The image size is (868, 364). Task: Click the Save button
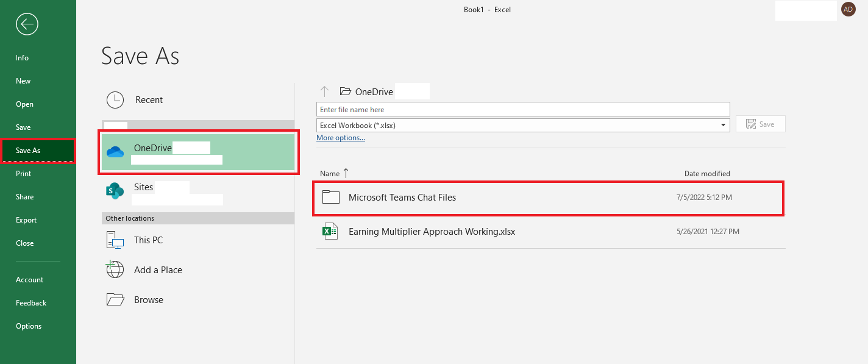point(760,124)
